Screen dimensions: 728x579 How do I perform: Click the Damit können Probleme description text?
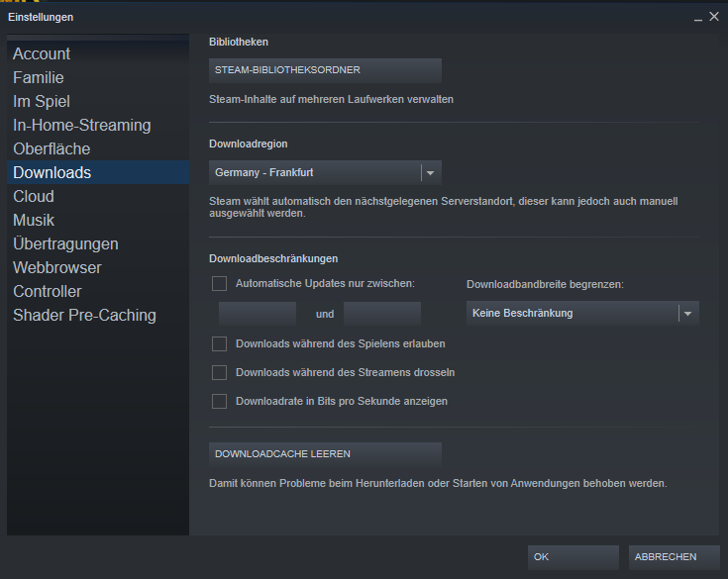438,483
